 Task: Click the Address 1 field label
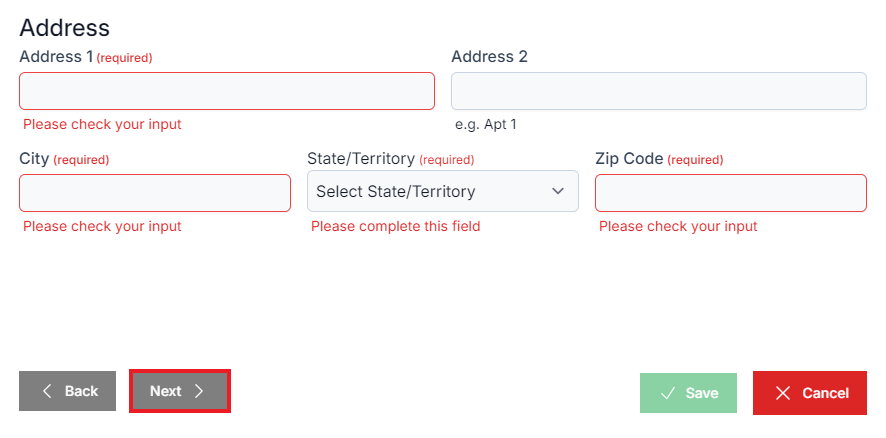[x=56, y=57]
